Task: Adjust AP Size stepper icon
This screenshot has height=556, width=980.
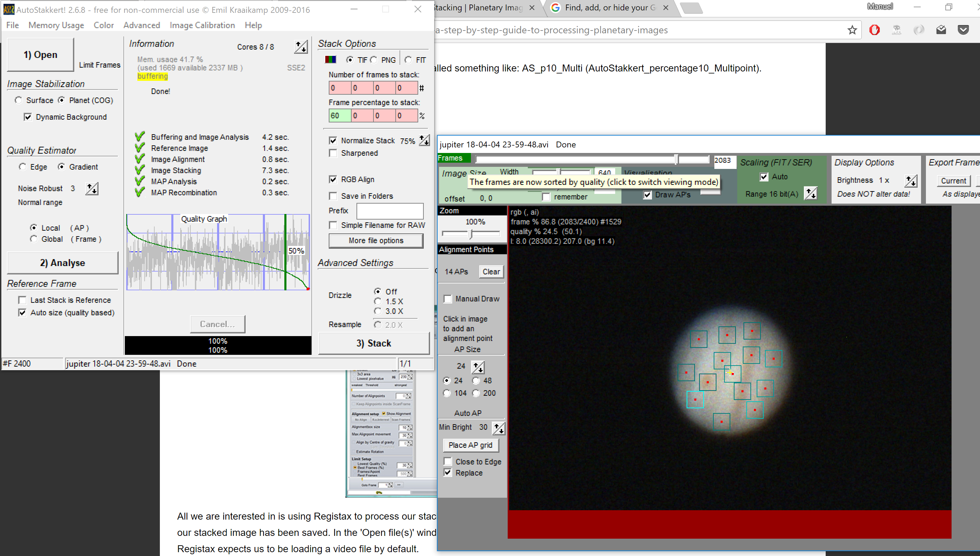Action: [x=478, y=367]
